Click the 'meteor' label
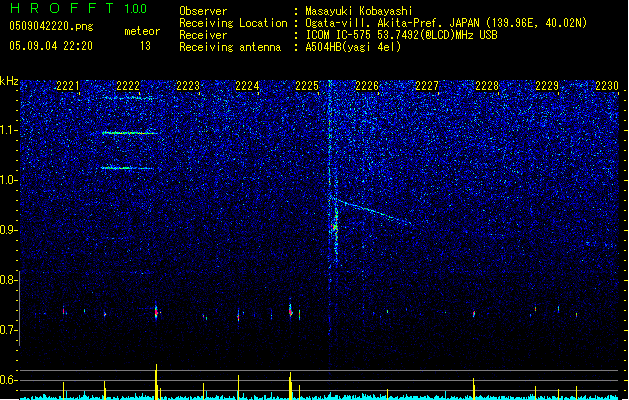Screen dimensions: 629x400 coord(142,31)
